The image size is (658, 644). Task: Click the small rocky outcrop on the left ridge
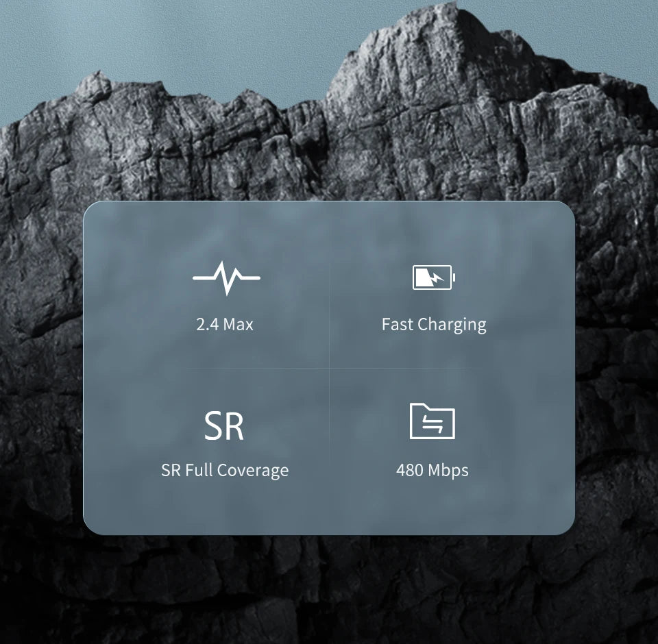pyautogui.click(x=95, y=84)
